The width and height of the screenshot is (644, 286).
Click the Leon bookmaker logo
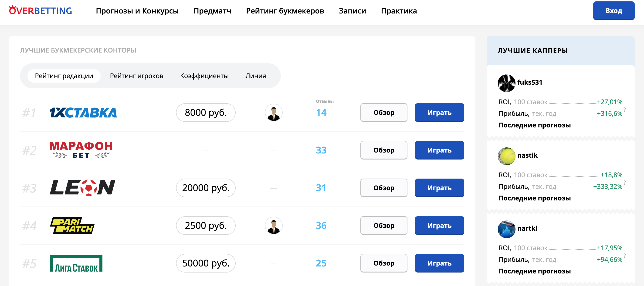[82, 188]
